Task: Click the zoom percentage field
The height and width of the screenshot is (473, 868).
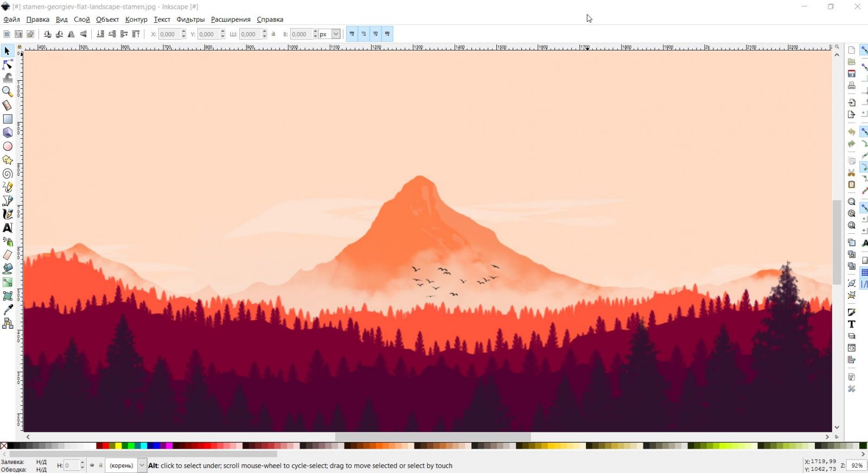Action: [856, 465]
